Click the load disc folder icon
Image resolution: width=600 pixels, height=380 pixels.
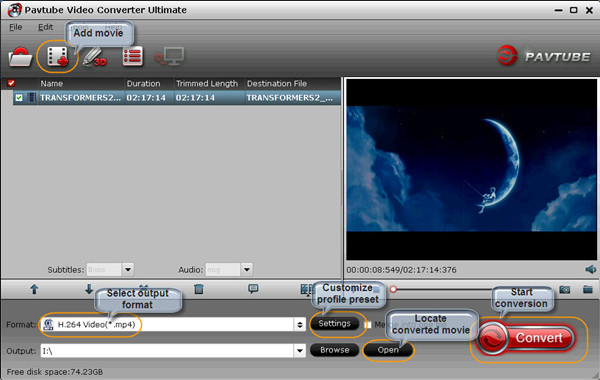(20, 57)
